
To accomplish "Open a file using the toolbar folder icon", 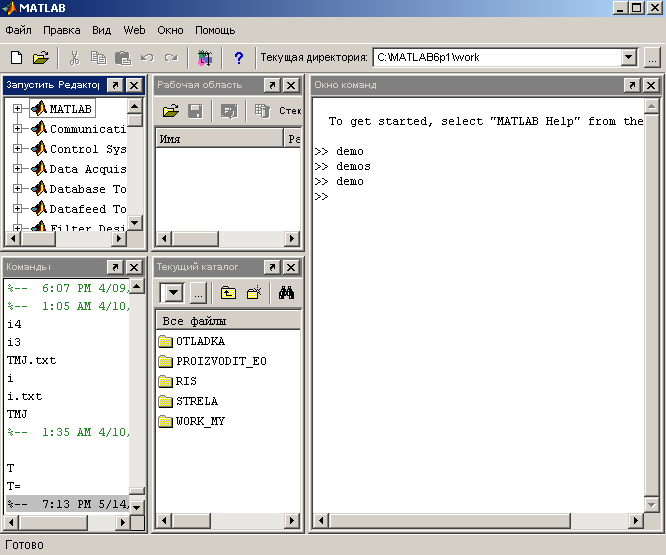I will tap(41, 57).
